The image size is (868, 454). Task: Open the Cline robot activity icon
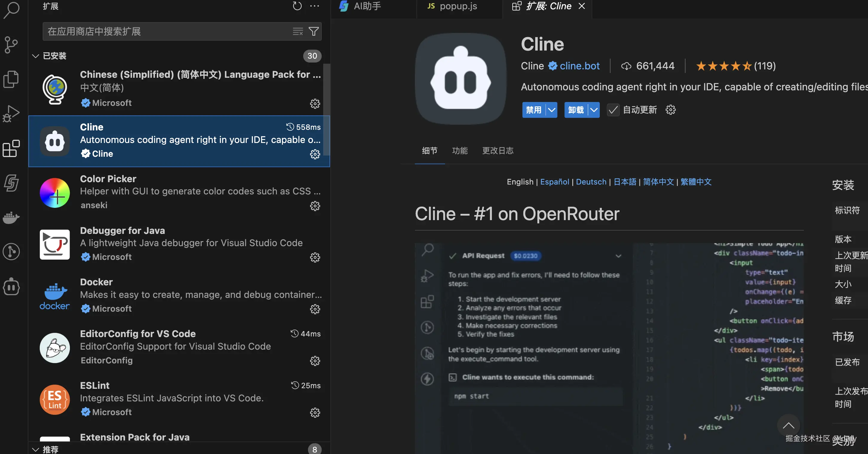click(x=11, y=287)
